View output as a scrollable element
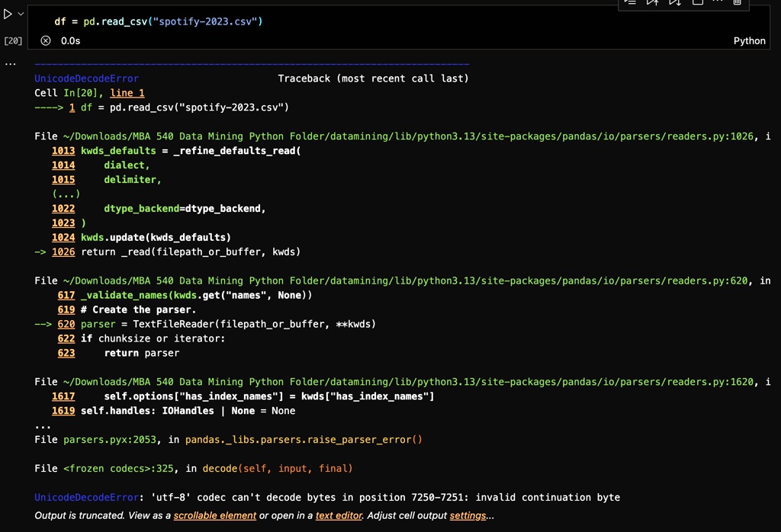The width and height of the screenshot is (781, 532). [x=214, y=515]
